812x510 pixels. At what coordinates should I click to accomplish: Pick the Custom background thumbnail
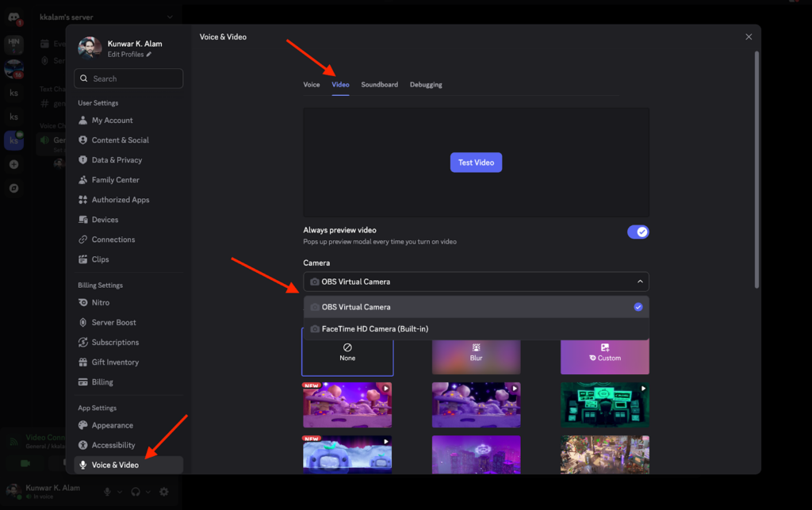604,352
